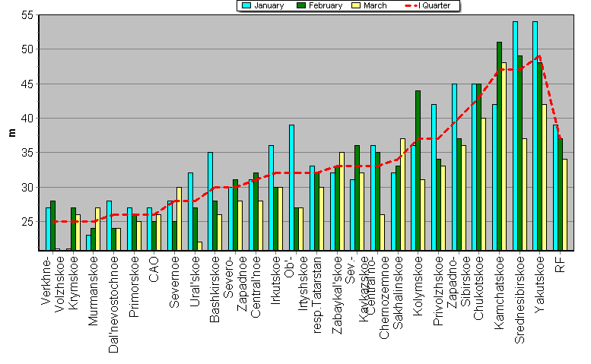Click the January bar for Ob'-Irtyshskoe
The image size is (591, 364).
[x=292, y=188]
